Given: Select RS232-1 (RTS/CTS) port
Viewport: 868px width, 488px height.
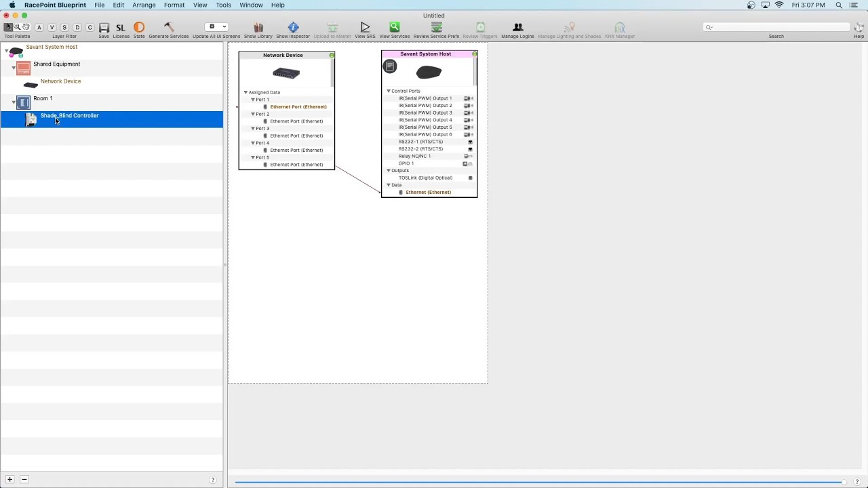Looking at the screenshot, I should 420,142.
